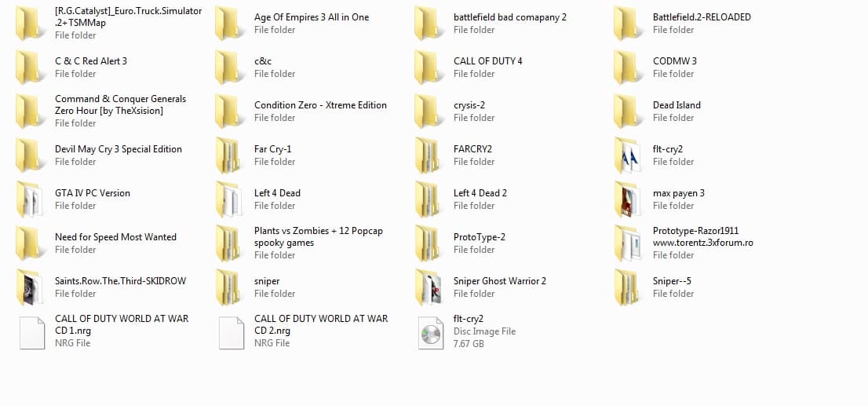
Task: Select the World at War CD 1.nrg file icon
Action: (31, 331)
